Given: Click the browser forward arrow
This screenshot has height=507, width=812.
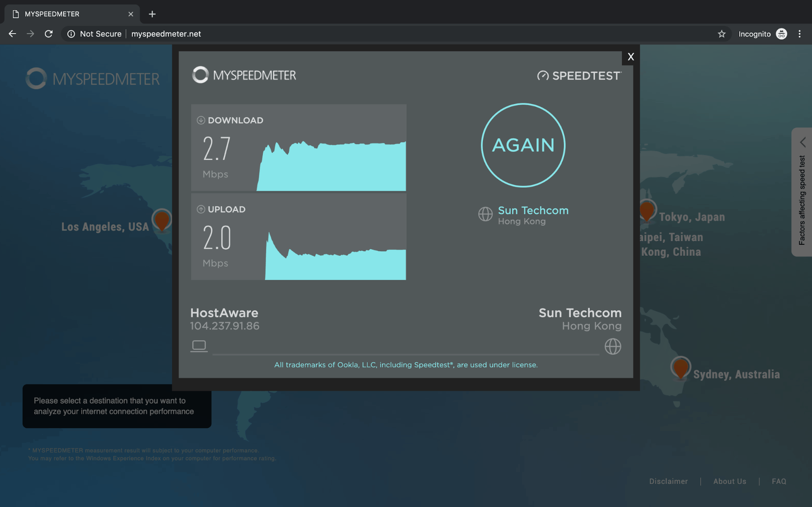Looking at the screenshot, I should click(30, 34).
